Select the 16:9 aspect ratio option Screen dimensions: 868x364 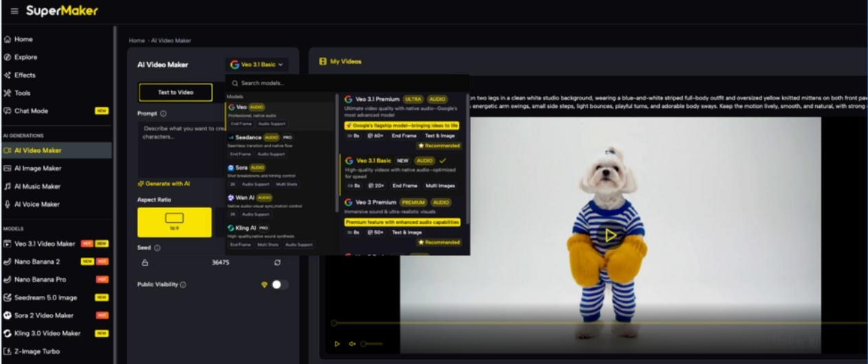174,222
